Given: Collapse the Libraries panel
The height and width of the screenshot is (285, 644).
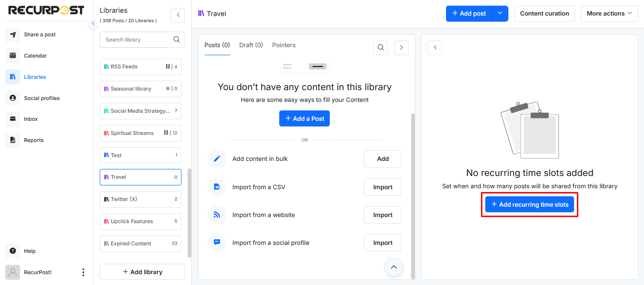Looking at the screenshot, I should pos(178,15).
